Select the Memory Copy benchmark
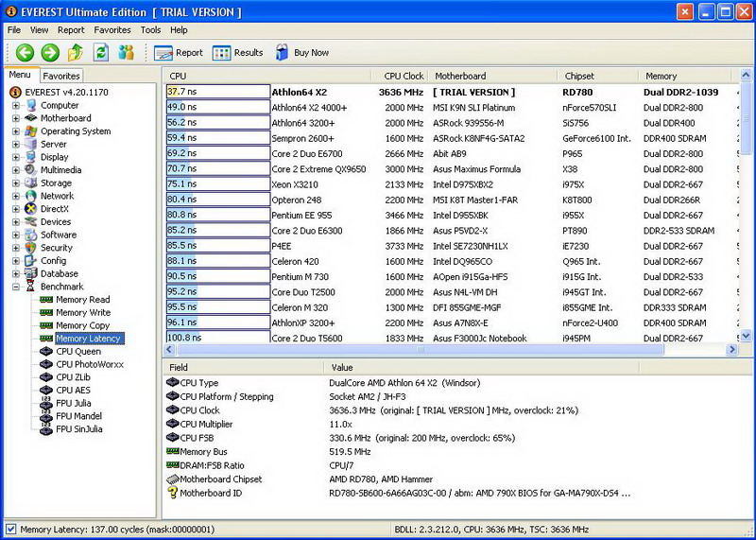Screen dimensions: 756x540 (x=82, y=325)
